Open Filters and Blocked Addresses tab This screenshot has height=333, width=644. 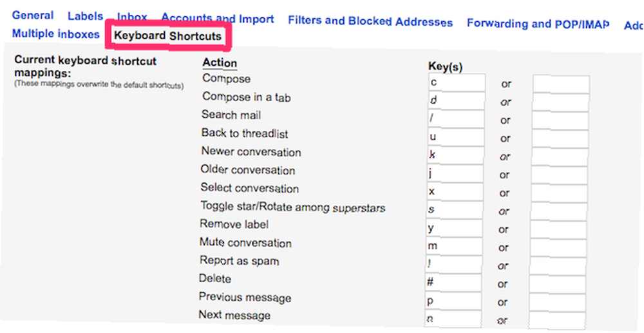370,21
